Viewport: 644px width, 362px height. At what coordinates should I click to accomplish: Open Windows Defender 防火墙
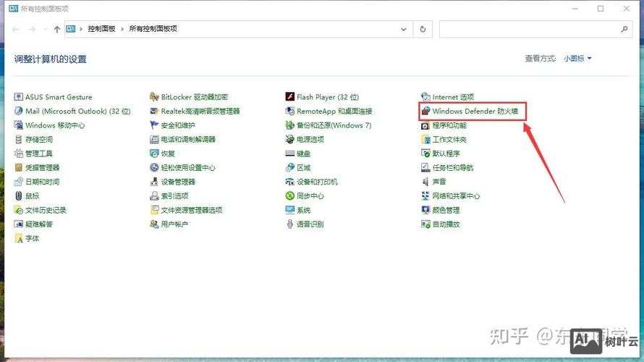click(475, 111)
